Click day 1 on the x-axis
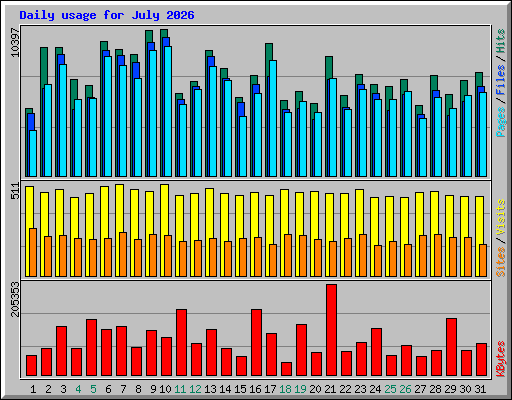 [33, 389]
